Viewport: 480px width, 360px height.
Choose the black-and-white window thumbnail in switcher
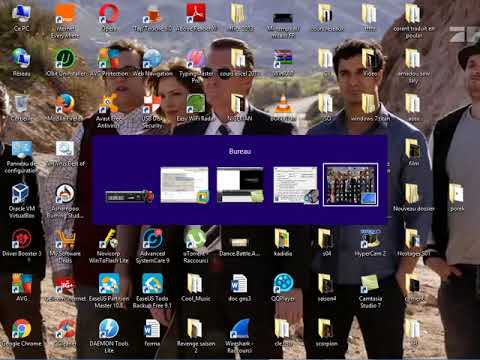(240, 185)
